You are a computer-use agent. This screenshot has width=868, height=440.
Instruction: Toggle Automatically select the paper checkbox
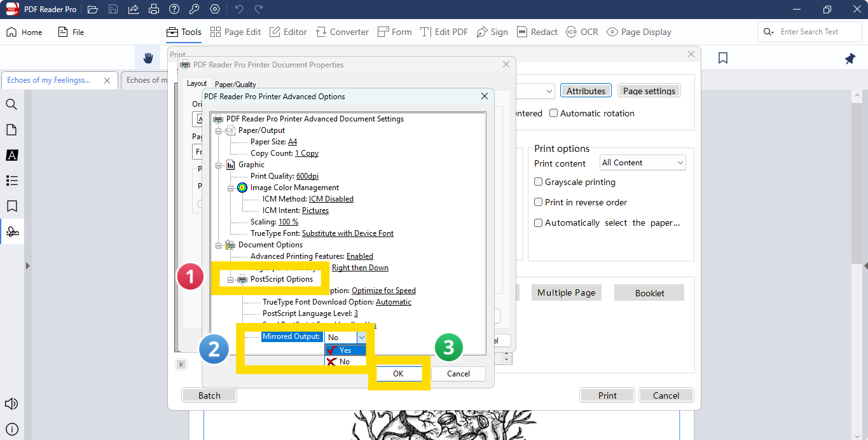tap(539, 223)
